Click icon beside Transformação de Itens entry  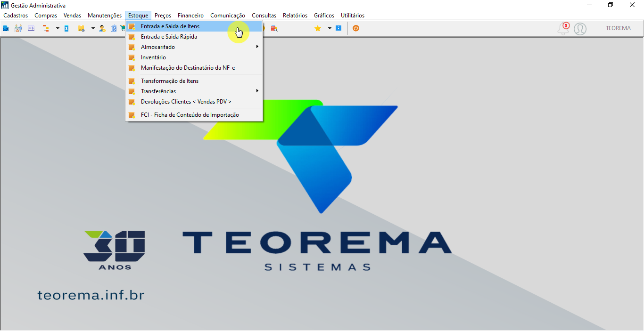pos(132,81)
